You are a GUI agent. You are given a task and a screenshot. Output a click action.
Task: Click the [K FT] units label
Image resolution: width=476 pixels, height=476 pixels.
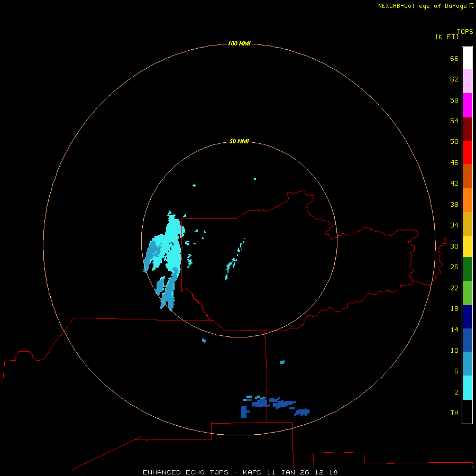[447, 36]
